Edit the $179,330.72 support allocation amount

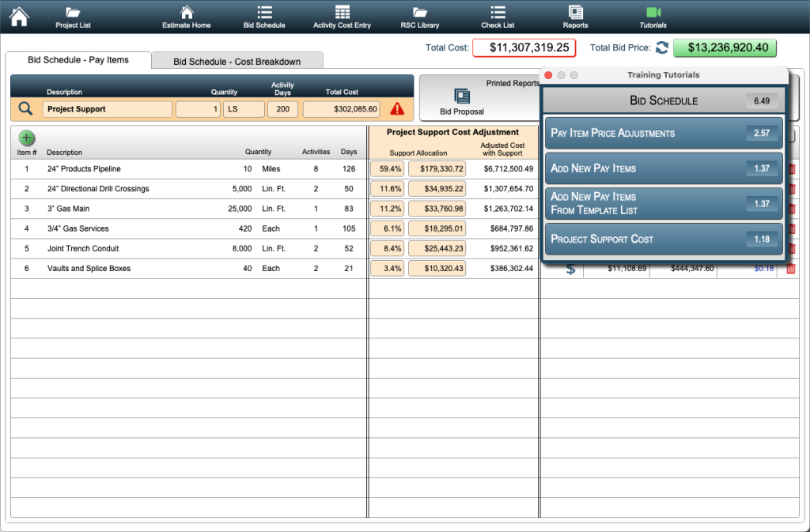point(437,168)
